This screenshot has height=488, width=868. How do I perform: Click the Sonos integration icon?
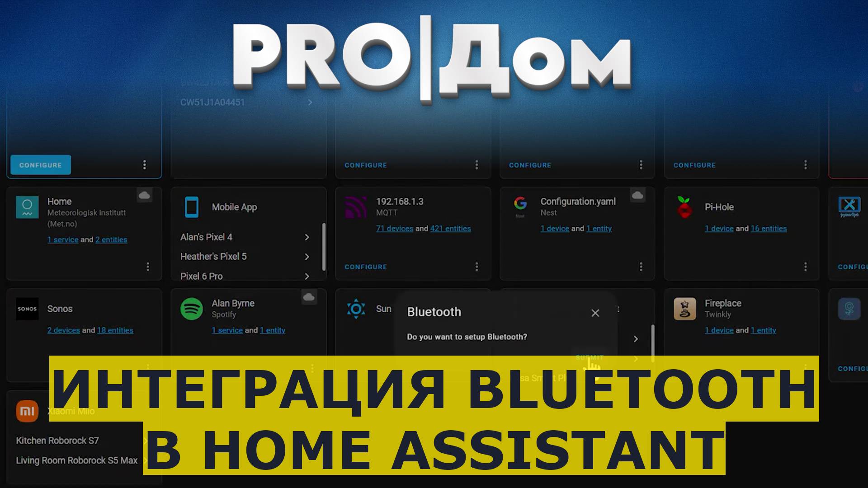tap(26, 309)
